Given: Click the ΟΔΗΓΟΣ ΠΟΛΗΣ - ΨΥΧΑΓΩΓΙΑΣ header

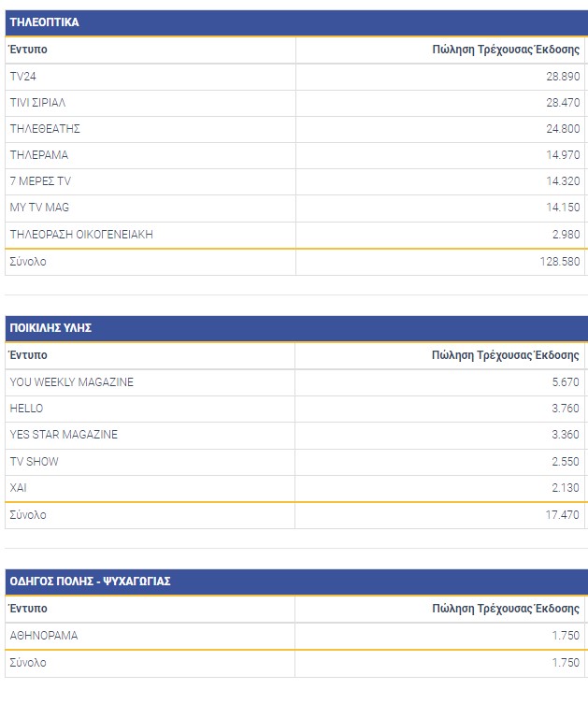Looking at the screenshot, I should (x=90, y=582).
